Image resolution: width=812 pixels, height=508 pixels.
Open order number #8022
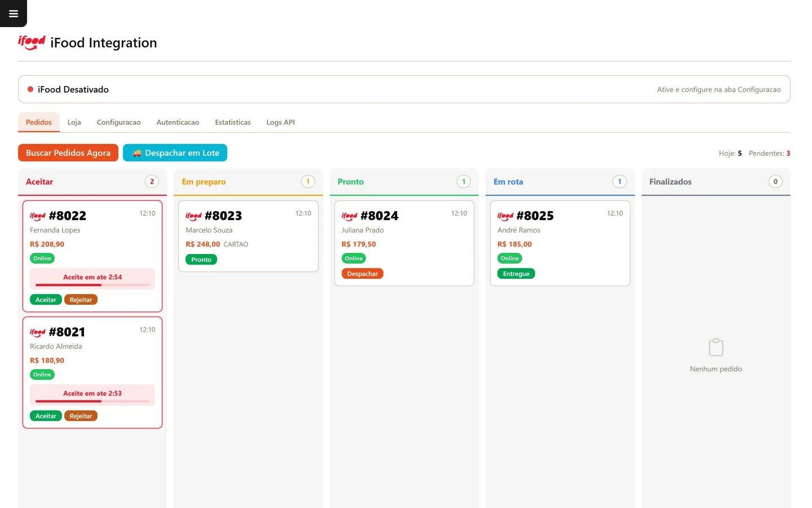pyautogui.click(x=68, y=216)
